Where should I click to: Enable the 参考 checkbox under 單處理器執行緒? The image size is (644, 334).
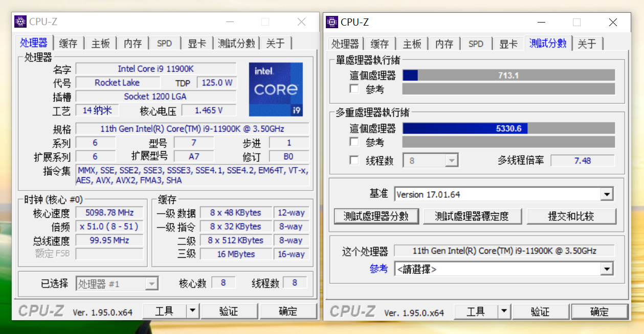(353, 89)
